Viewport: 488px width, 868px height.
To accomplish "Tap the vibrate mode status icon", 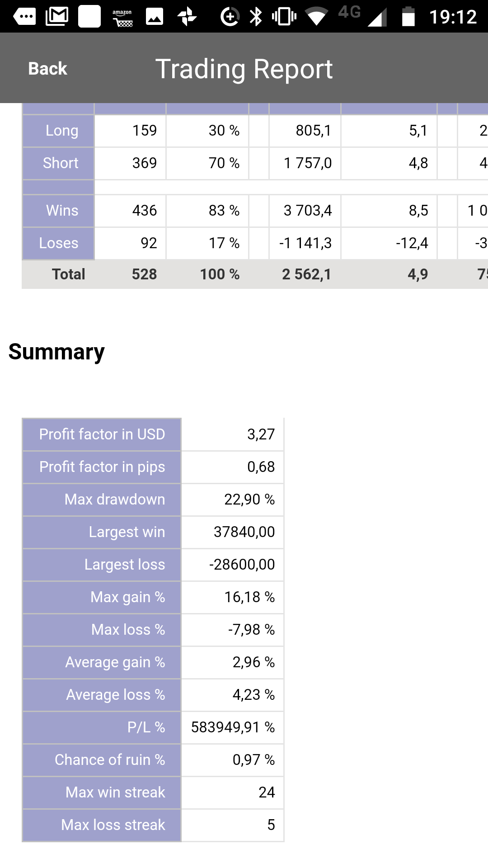I will coord(284,17).
